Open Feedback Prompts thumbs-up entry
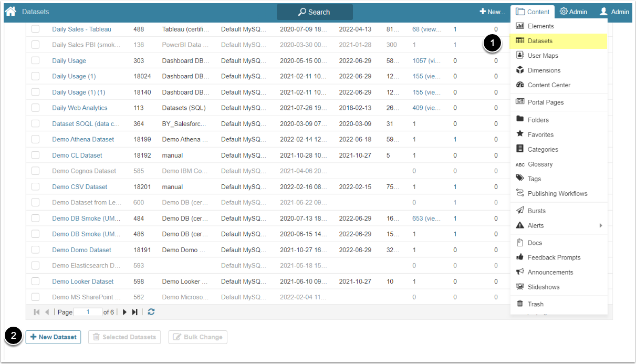Viewport: 636px width, 364px height. tap(554, 257)
